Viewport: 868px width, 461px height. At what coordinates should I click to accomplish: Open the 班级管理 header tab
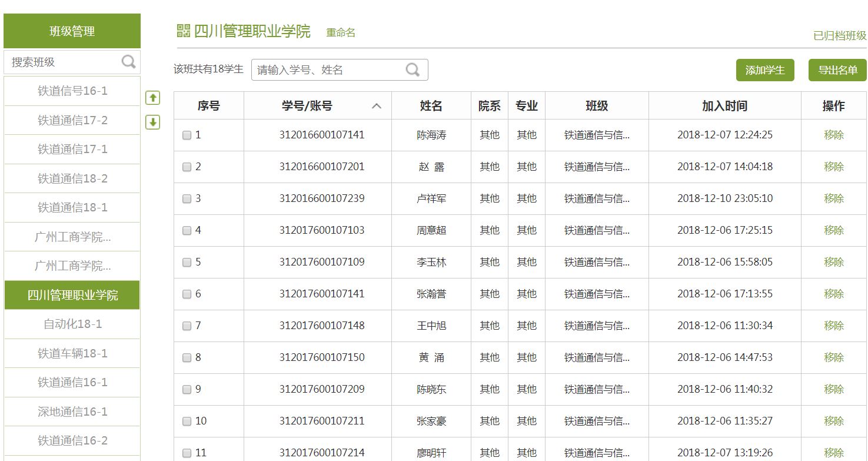72,31
